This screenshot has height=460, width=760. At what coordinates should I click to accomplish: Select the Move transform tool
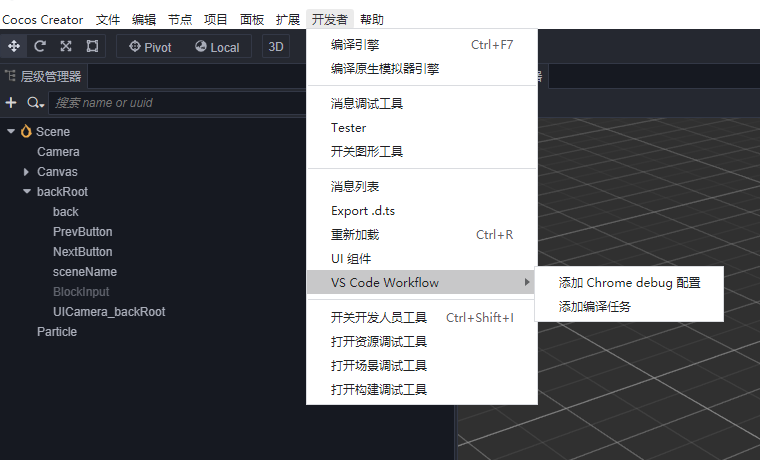click(14, 47)
